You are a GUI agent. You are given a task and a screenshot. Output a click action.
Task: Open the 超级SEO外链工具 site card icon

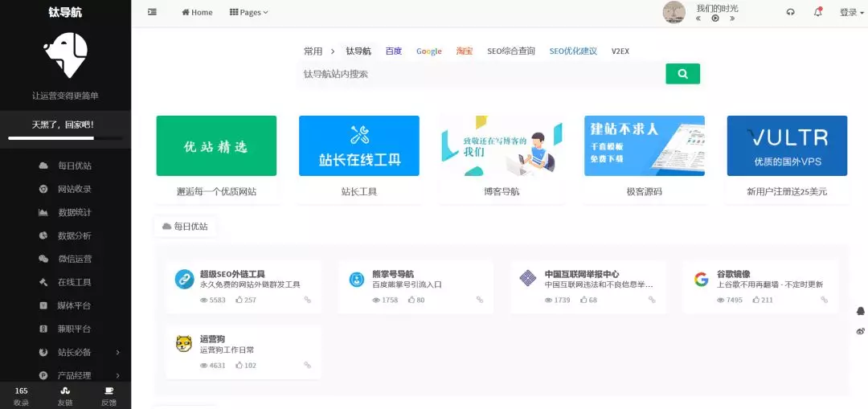coord(184,279)
